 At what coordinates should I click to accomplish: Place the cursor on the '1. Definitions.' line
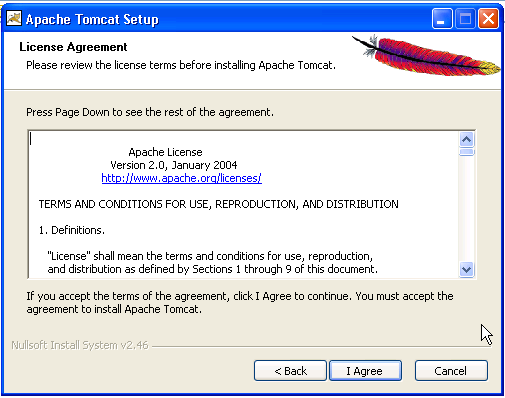coord(72,230)
